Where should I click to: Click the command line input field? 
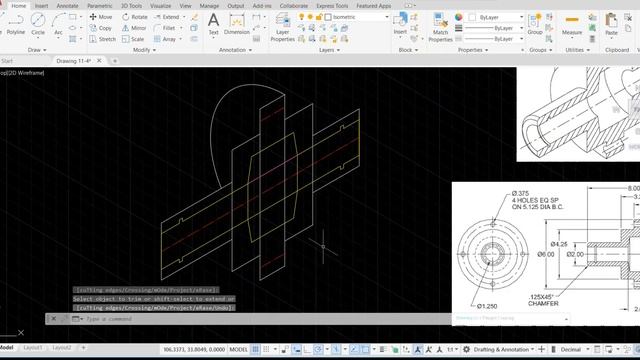tap(265, 319)
